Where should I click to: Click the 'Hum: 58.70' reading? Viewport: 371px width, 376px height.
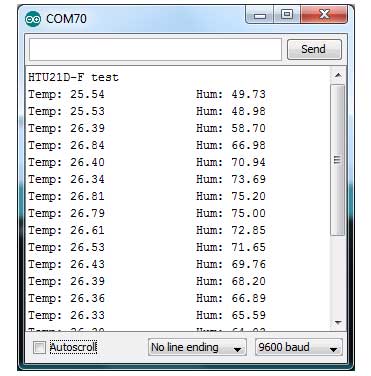pyautogui.click(x=231, y=128)
